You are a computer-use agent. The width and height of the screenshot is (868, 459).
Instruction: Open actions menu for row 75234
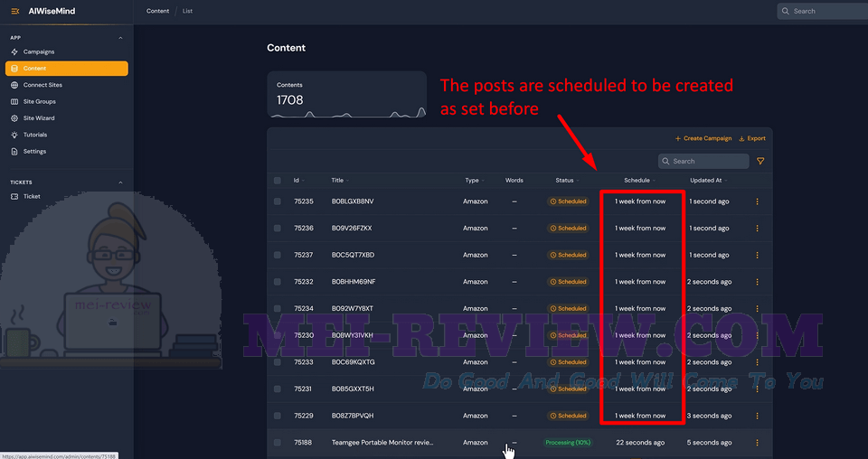(x=758, y=309)
